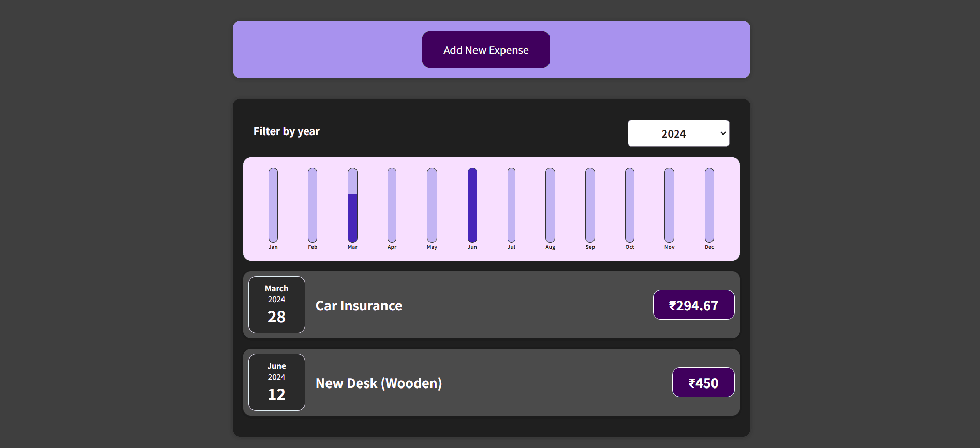The width and height of the screenshot is (980, 448).
Task: Click the June 12 date badge
Action: 277,382
